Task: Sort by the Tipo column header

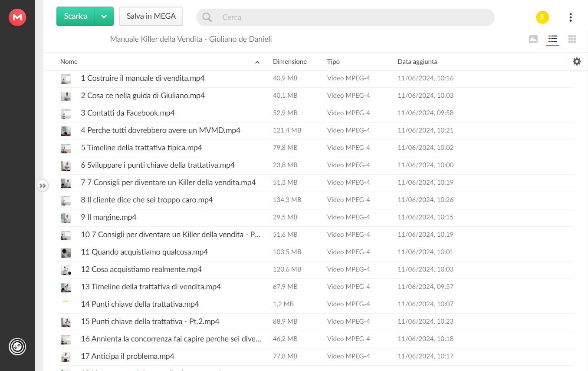Action: coord(333,62)
